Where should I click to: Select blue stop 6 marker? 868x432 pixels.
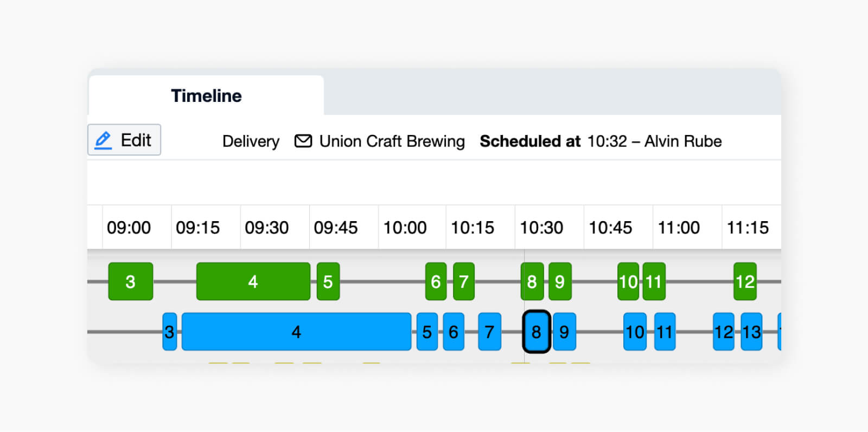coord(454,332)
